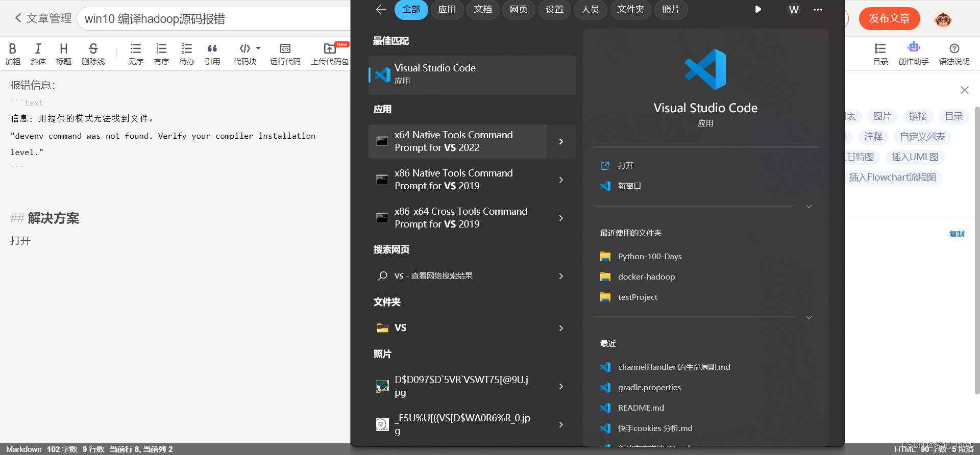
Task: Click the 插入UML图 syntax tag
Action: point(915,157)
